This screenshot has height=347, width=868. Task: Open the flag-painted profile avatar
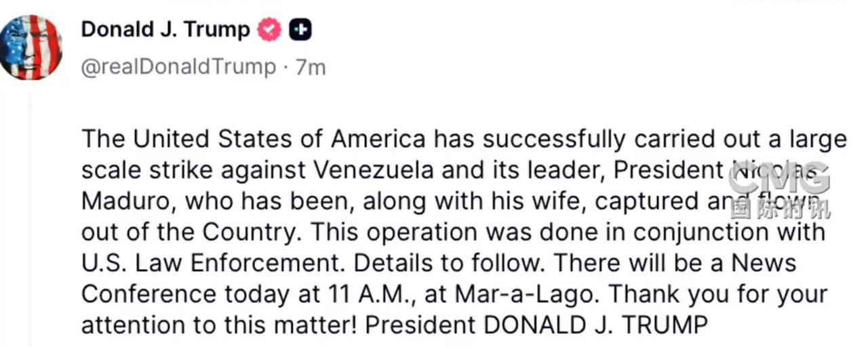[31, 47]
